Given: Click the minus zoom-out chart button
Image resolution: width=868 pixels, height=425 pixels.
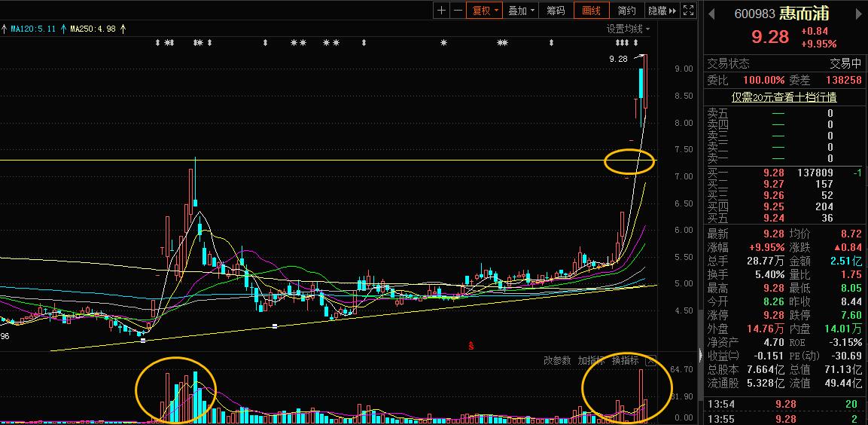Looking at the screenshot, I should point(457,11).
